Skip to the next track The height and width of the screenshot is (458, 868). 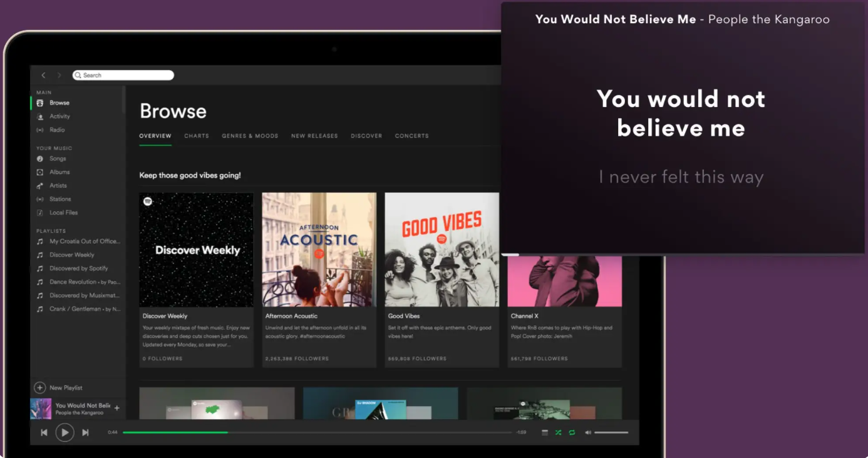click(x=85, y=432)
